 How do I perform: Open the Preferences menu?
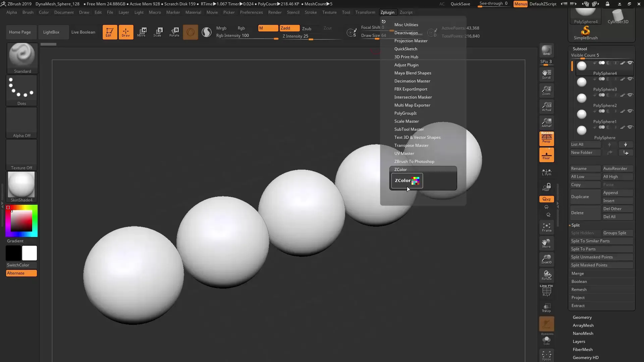click(251, 12)
